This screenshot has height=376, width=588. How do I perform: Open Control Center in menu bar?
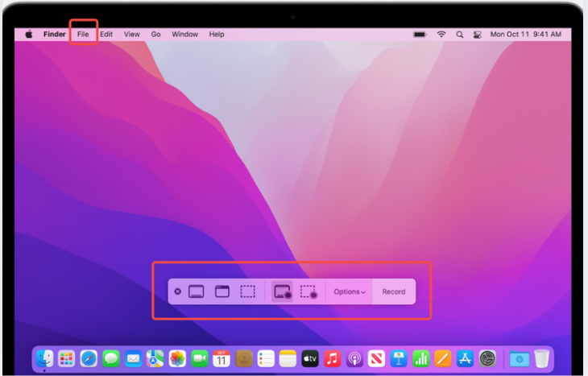coord(477,35)
